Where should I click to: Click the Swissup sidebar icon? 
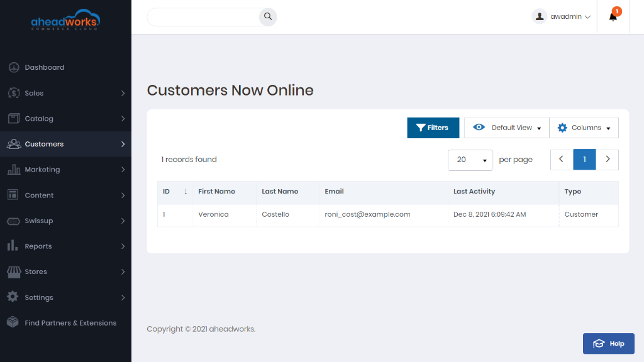coord(13,221)
